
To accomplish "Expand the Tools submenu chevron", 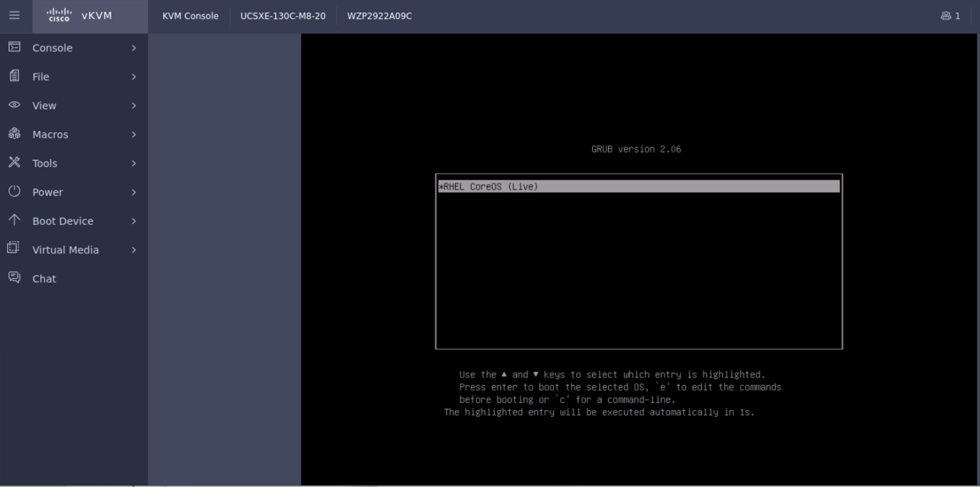I will click(x=134, y=163).
